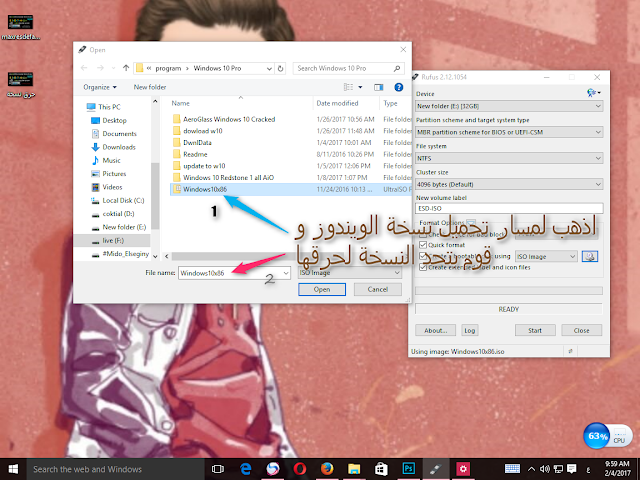The width and height of the screenshot is (640, 480).
Task: Click the File name input field
Action: coord(230,273)
